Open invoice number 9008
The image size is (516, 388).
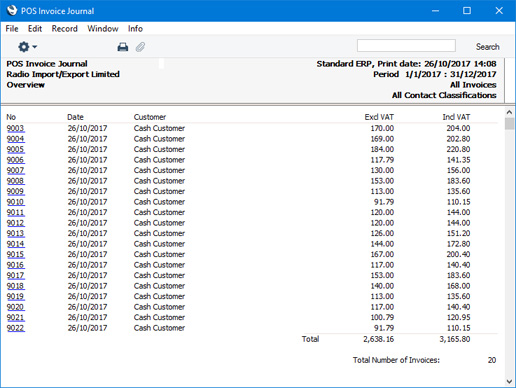pyautogui.click(x=16, y=181)
